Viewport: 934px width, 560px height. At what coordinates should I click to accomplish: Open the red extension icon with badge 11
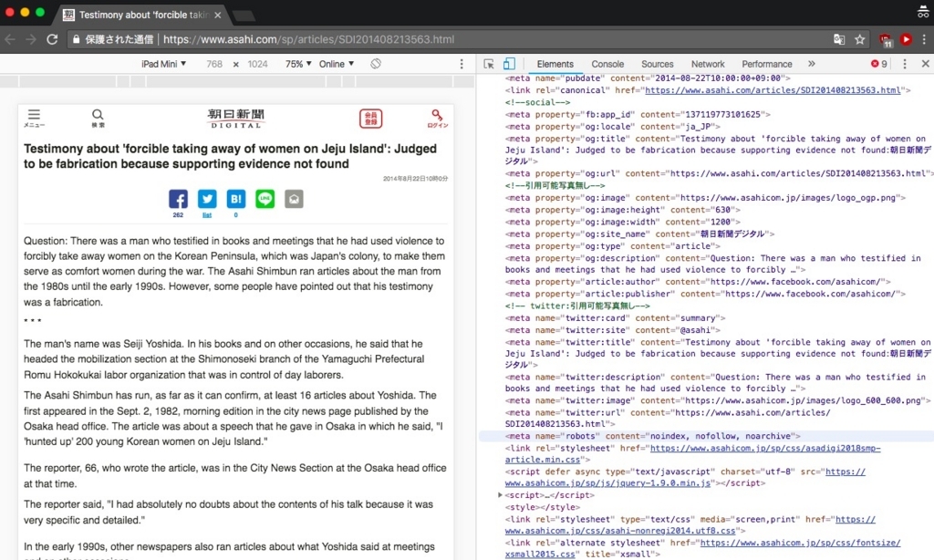tap(886, 40)
